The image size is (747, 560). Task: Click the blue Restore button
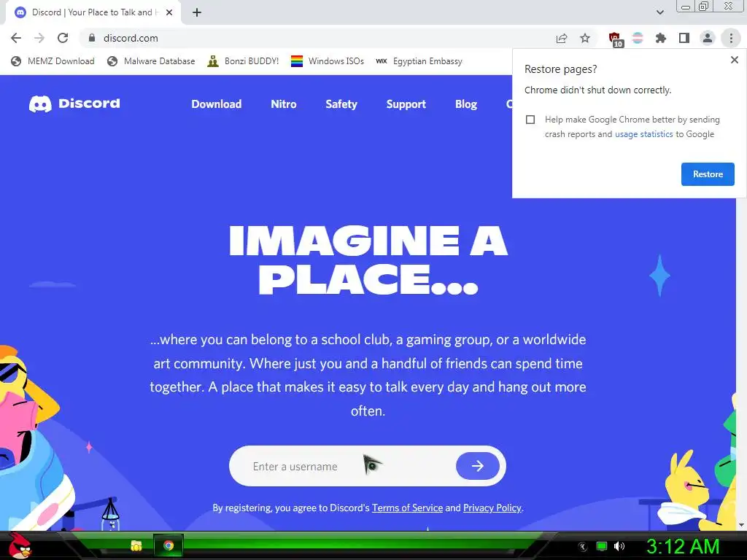coord(708,174)
